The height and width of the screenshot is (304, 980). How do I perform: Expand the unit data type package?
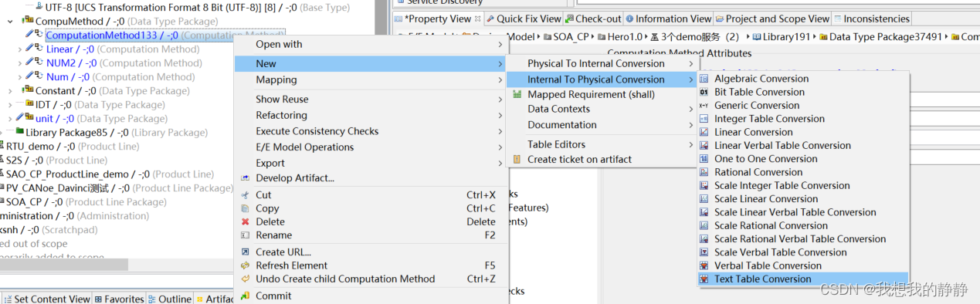tap(10, 119)
